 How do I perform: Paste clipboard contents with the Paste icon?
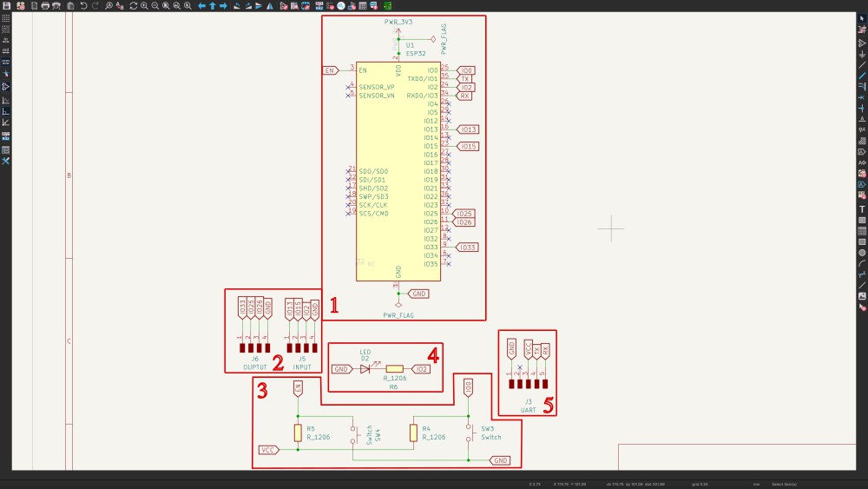pyautogui.click(x=71, y=5)
